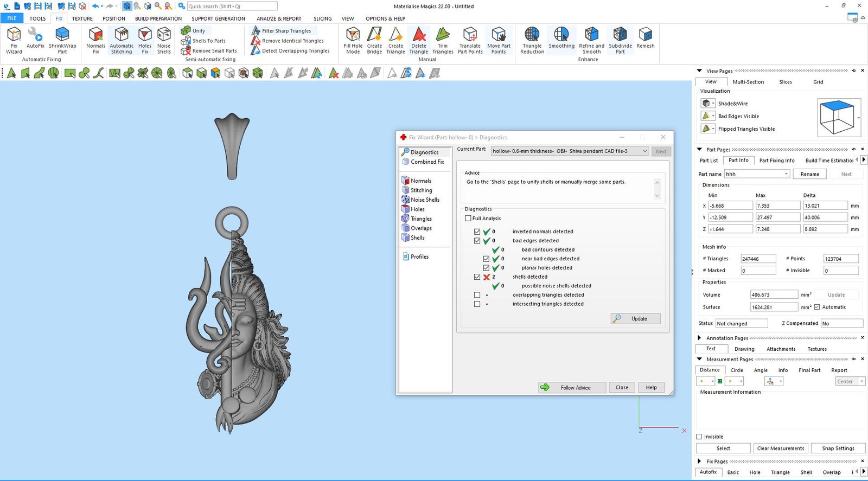
Task: Open the Fix Wizard tool
Action: (14, 40)
